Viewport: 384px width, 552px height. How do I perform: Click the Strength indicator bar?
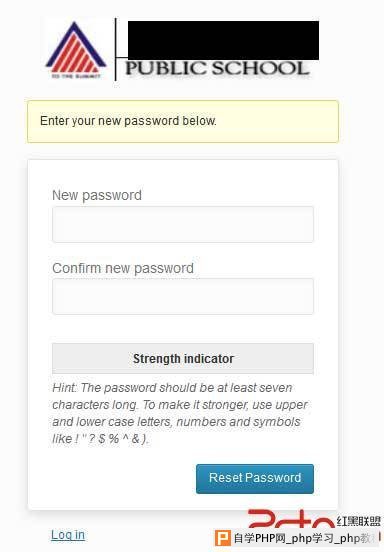[183, 358]
